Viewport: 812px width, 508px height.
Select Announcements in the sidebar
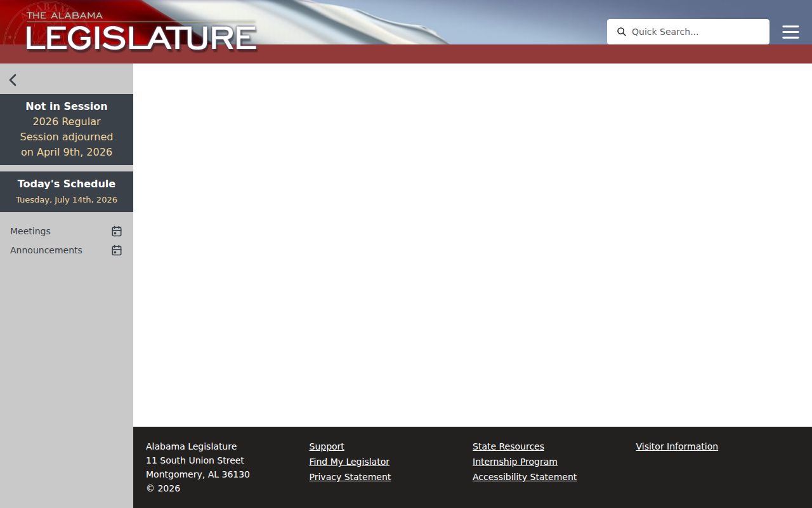point(46,250)
